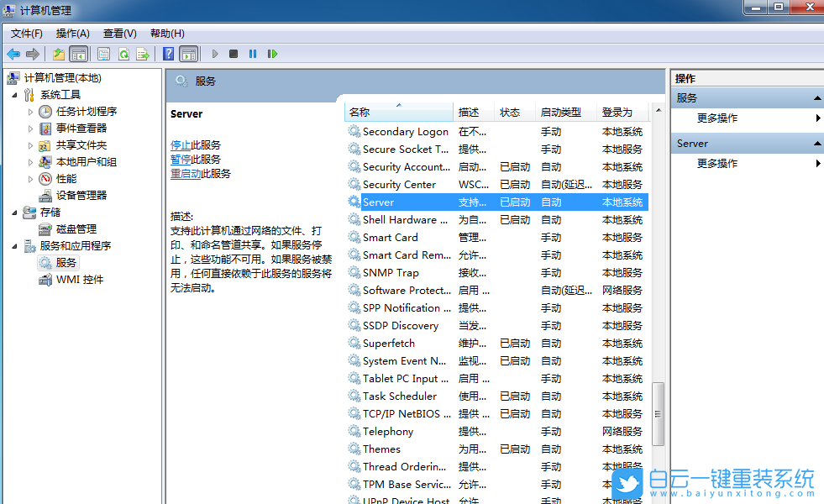Restart the service with the restart toolbar icon
This screenshot has height=504, width=824.
(272, 54)
